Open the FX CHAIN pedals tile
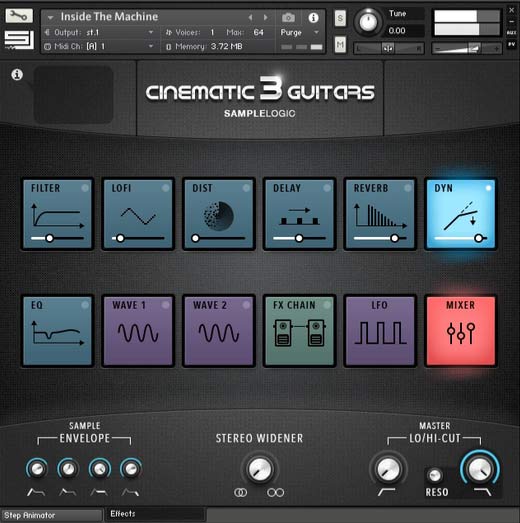Screen dimensions: 520x523 (x=299, y=331)
